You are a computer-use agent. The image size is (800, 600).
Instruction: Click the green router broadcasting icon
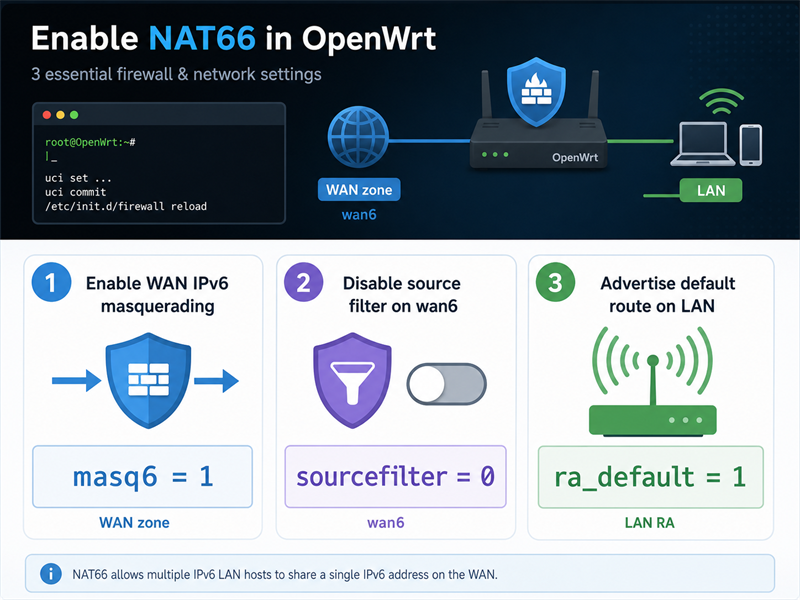click(x=653, y=382)
